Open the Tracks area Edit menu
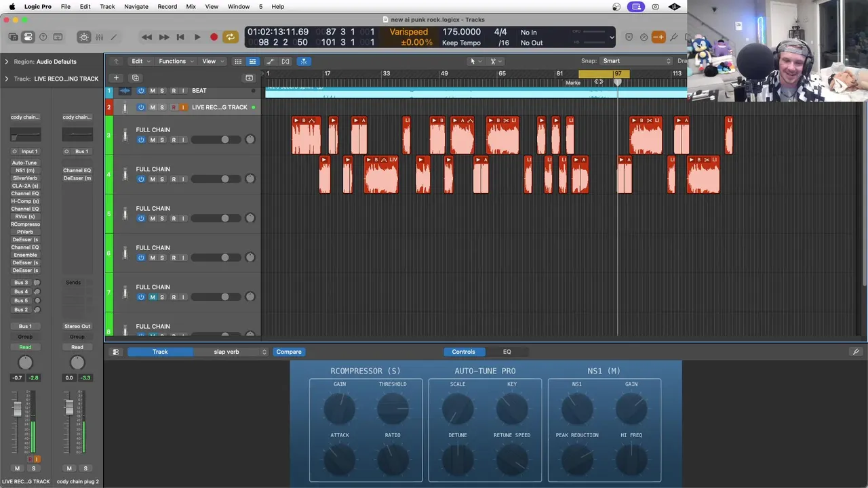 tap(140, 61)
